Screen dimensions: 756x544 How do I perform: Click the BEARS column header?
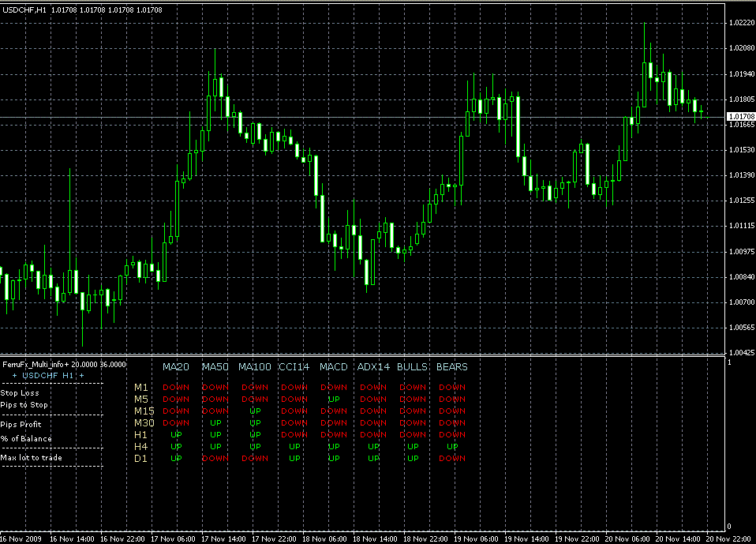point(451,367)
